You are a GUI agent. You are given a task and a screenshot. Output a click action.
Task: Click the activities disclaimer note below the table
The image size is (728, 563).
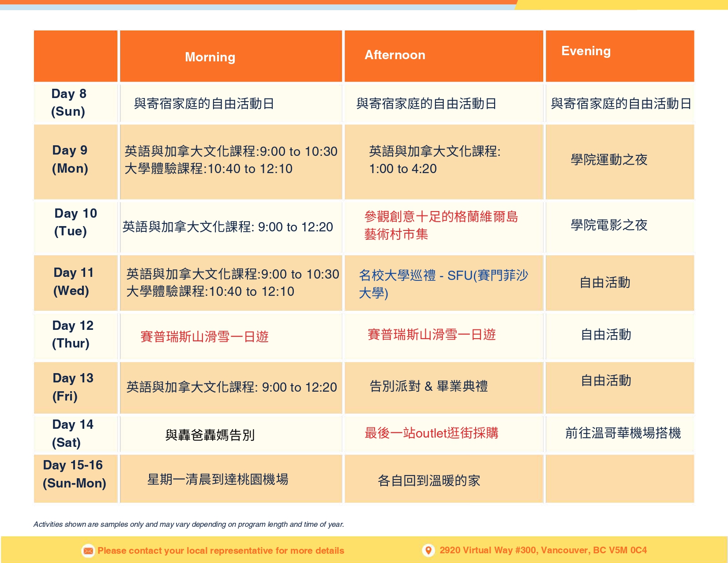[188, 524]
